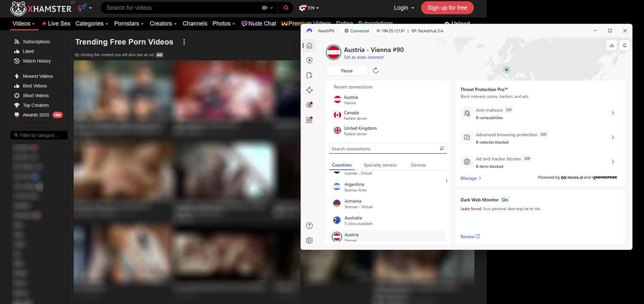Select Argentina Buenos Aires in countries list
The height and width of the screenshot is (304, 644).
pyautogui.click(x=388, y=187)
